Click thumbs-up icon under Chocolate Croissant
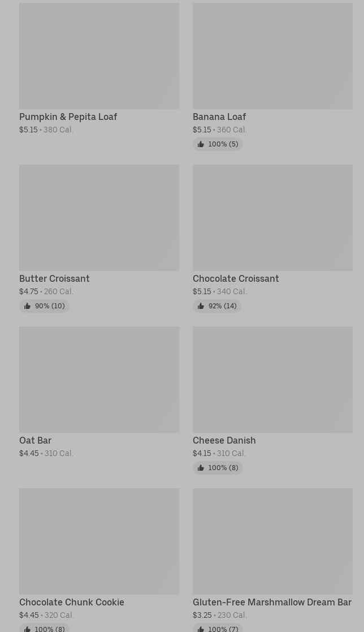 click(x=201, y=306)
